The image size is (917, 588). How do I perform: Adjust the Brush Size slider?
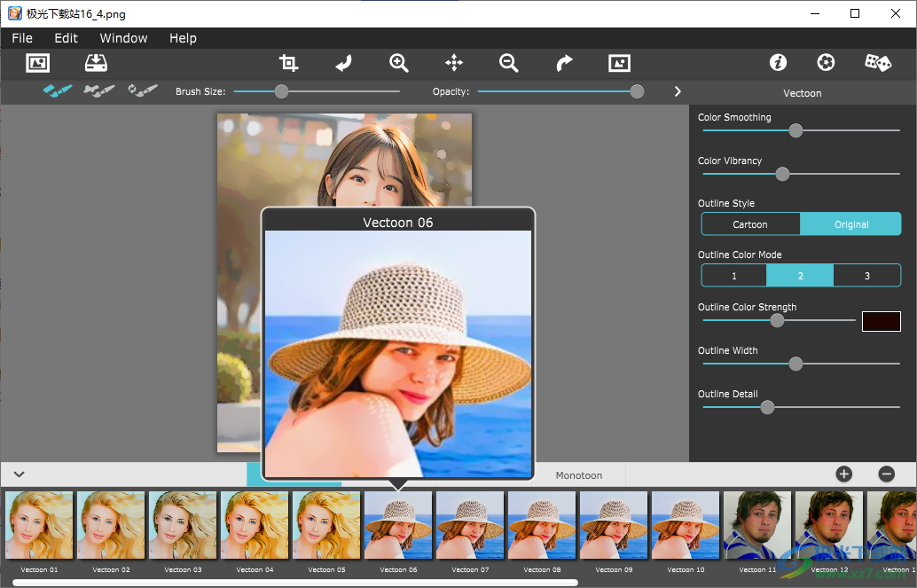[x=281, y=91]
